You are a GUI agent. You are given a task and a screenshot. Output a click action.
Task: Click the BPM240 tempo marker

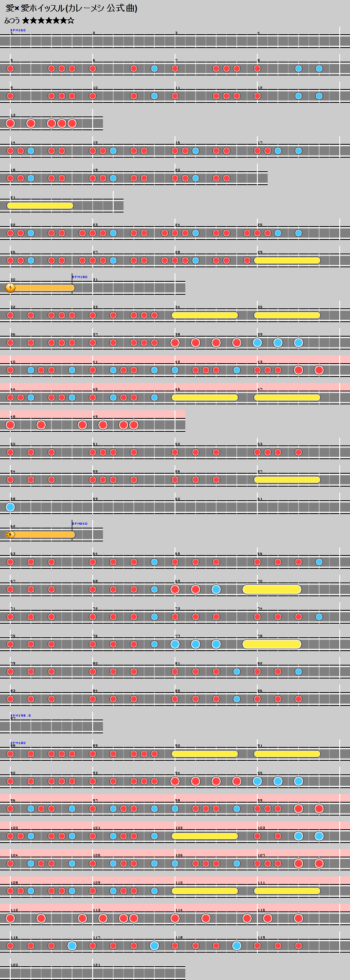(x=80, y=524)
